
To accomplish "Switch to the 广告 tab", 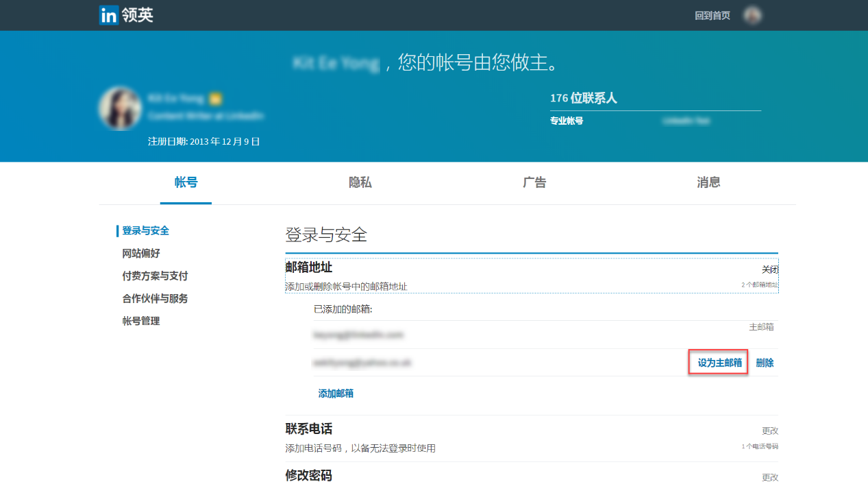I will click(x=534, y=183).
